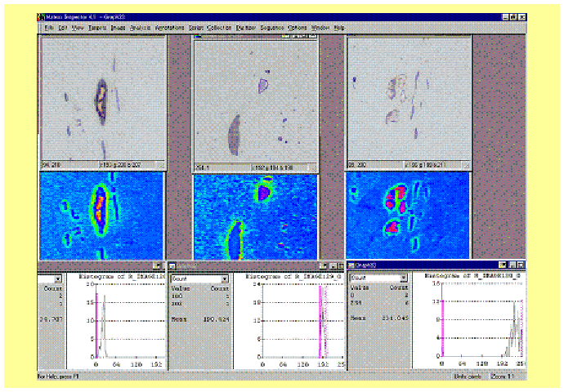Click the Mean value 190.424 in the middle graph
564x392 pixels.
click(x=217, y=318)
